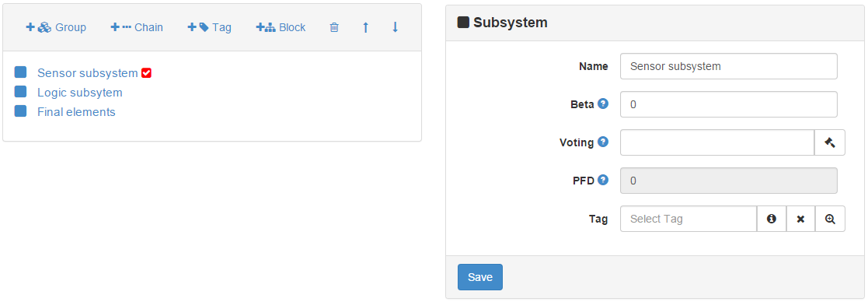
Task: Show tag info with the i icon
Action: [771, 219]
